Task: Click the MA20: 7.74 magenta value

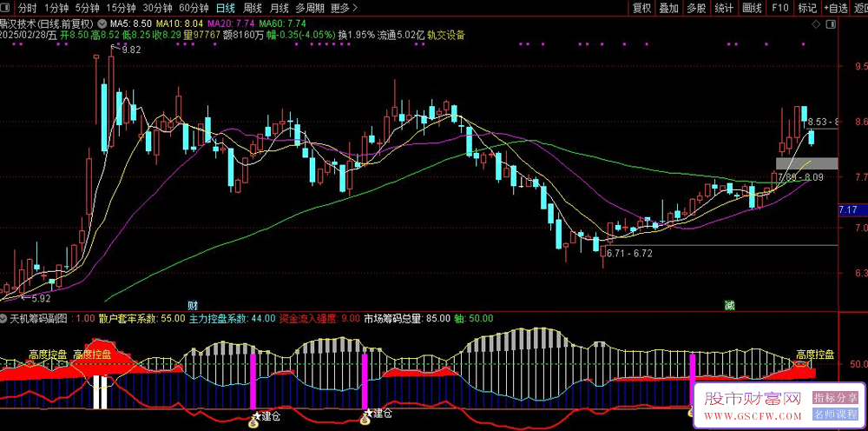Action: point(229,23)
